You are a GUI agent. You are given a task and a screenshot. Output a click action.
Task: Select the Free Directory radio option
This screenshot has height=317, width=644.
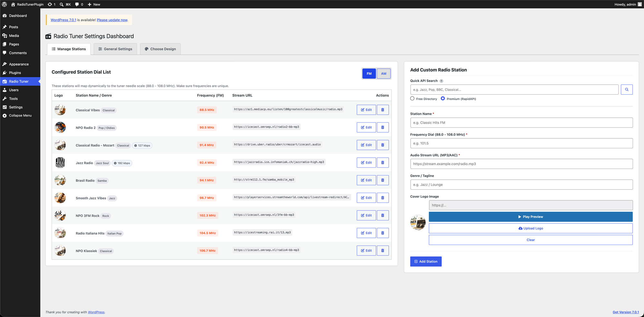pyautogui.click(x=412, y=98)
